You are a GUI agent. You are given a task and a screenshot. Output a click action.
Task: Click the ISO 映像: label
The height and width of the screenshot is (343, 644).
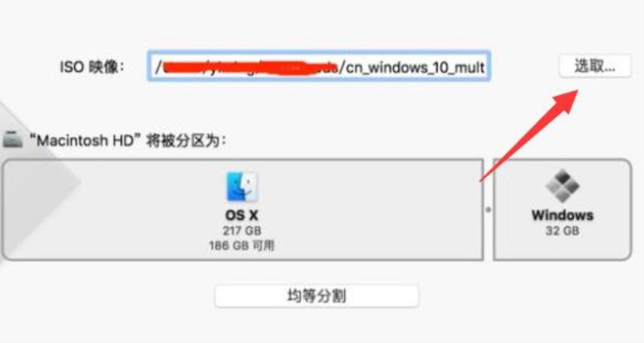click(x=92, y=67)
